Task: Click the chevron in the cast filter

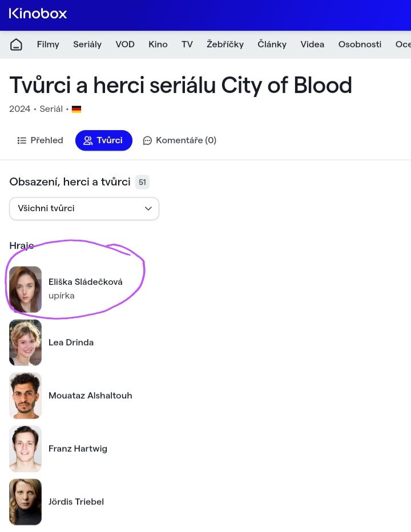Action: (x=148, y=208)
